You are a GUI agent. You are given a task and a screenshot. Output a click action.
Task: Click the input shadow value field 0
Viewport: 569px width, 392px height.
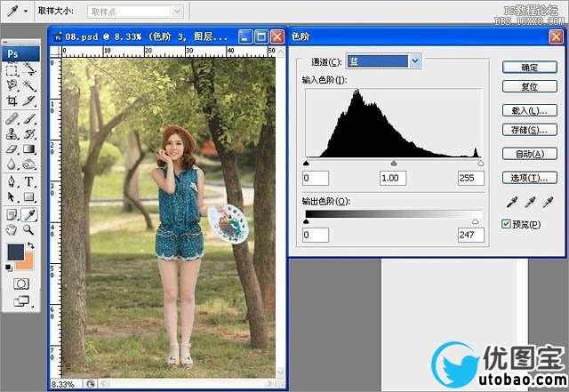point(316,178)
